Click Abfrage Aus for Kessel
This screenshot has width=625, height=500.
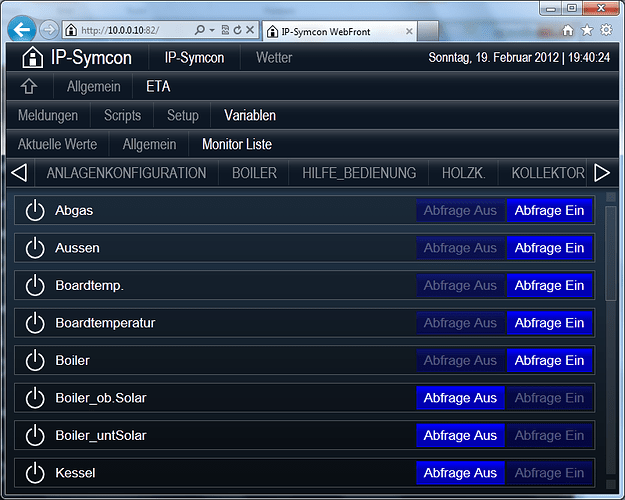460,472
